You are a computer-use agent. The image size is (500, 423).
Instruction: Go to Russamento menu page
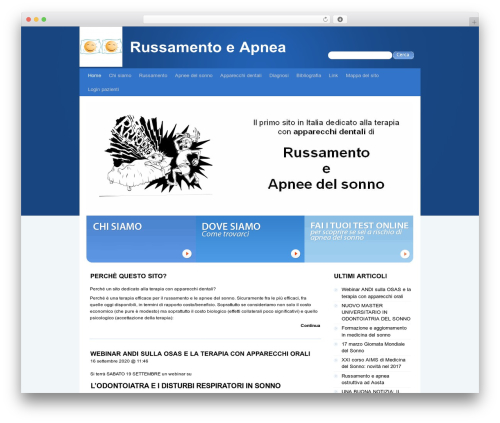[153, 75]
